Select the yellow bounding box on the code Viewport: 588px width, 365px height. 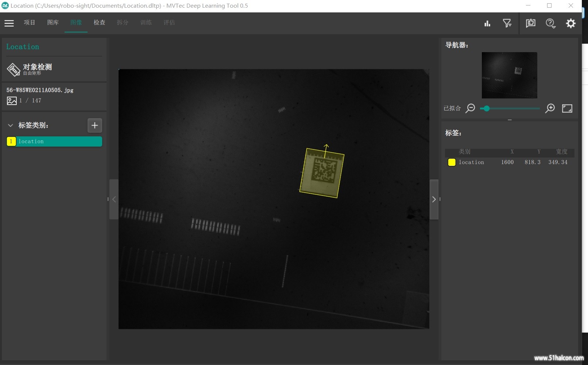tap(322, 173)
